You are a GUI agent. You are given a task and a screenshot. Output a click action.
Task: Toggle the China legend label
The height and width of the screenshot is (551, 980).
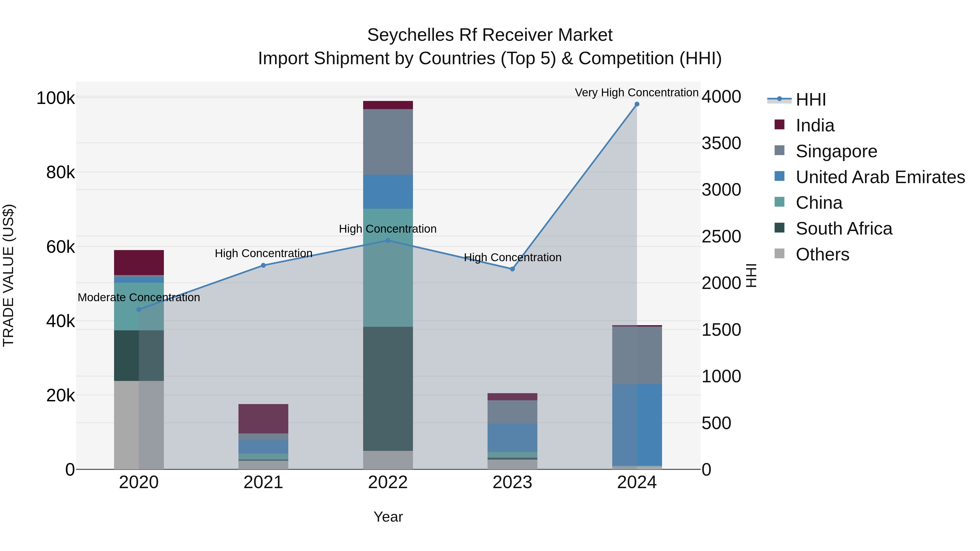[x=819, y=203]
